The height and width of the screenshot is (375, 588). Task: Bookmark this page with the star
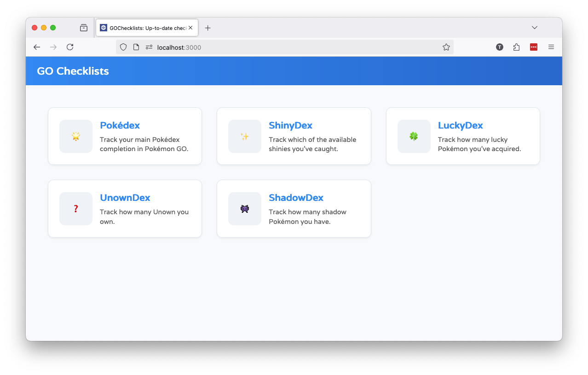(x=446, y=47)
